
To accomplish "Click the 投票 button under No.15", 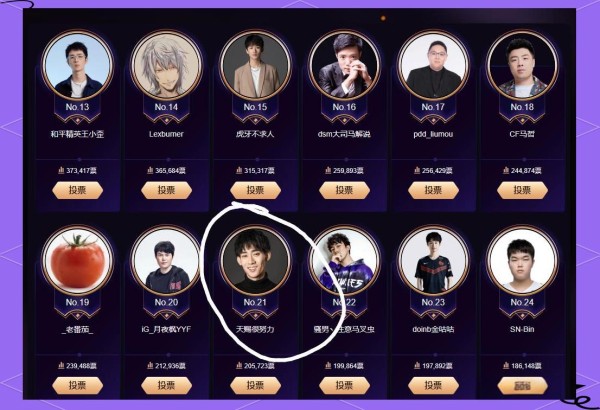I will tap(255, 190).
